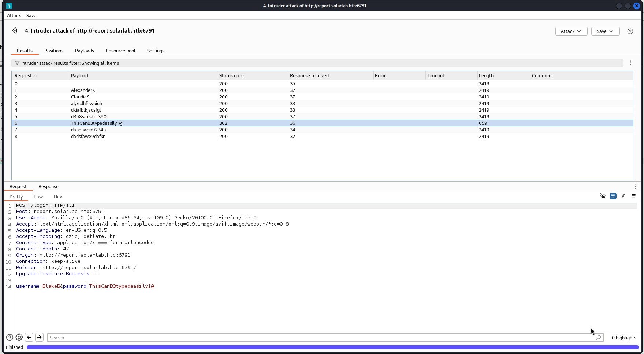Click the filter funnel icon
This screenshot has width=644, height=354.
pos(17,63)
